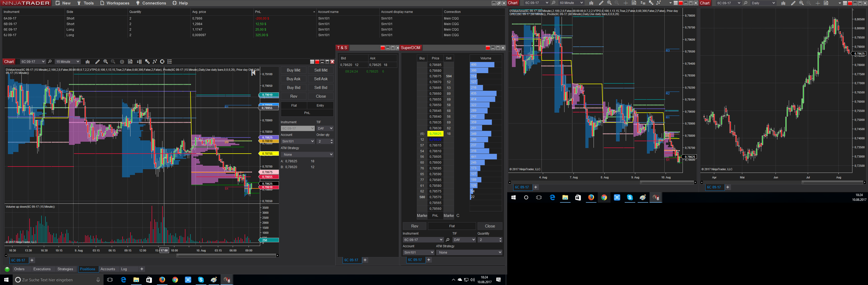
Task: Open the New menu
Action: tap(63, 3)
